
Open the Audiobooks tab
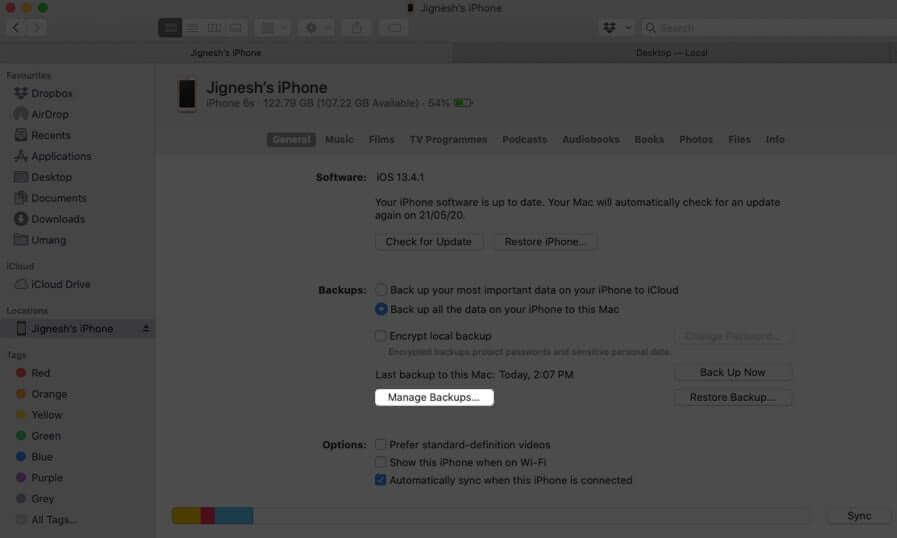[x=591, y=140]
